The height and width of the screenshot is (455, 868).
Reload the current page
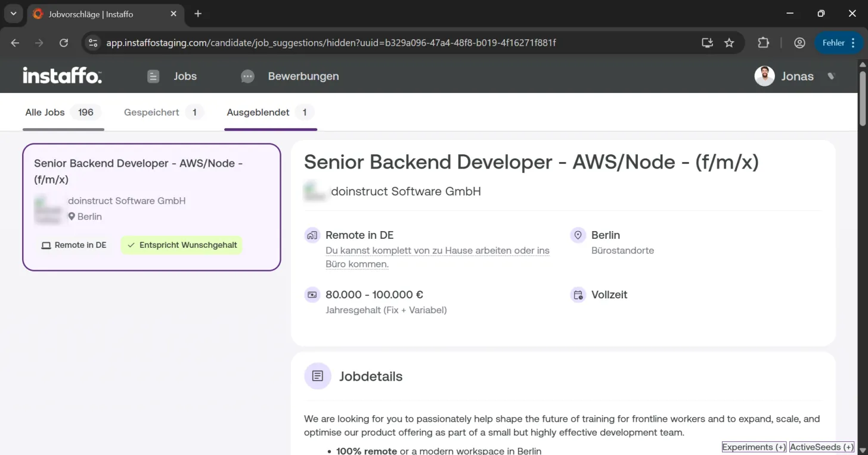(x=64, y=43)
